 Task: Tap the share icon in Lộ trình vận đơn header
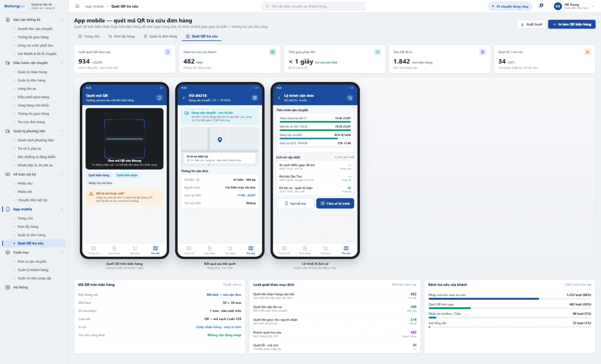[350, 98]
